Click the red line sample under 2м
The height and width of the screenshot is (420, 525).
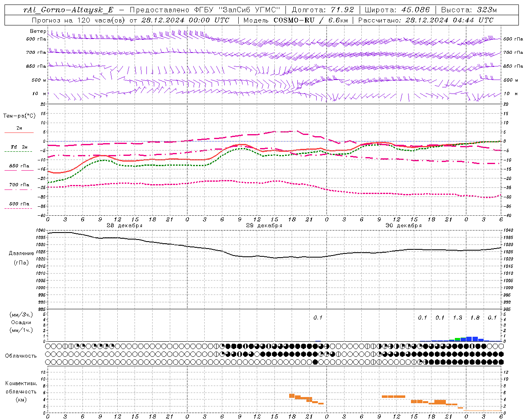[x=19, y=133]
